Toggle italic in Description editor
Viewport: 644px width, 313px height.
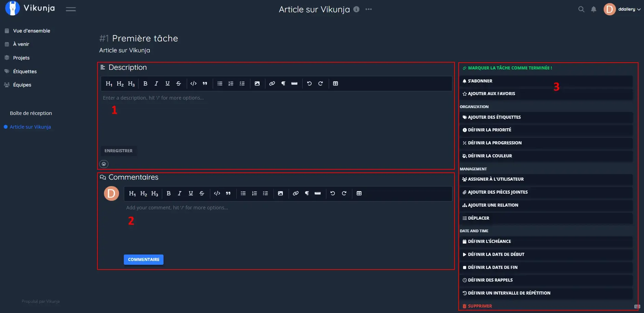click(x=156, y=83)
